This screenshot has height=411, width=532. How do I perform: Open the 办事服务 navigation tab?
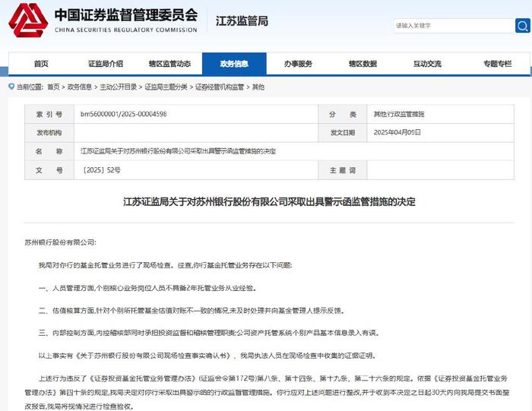(x=298, y=64)
